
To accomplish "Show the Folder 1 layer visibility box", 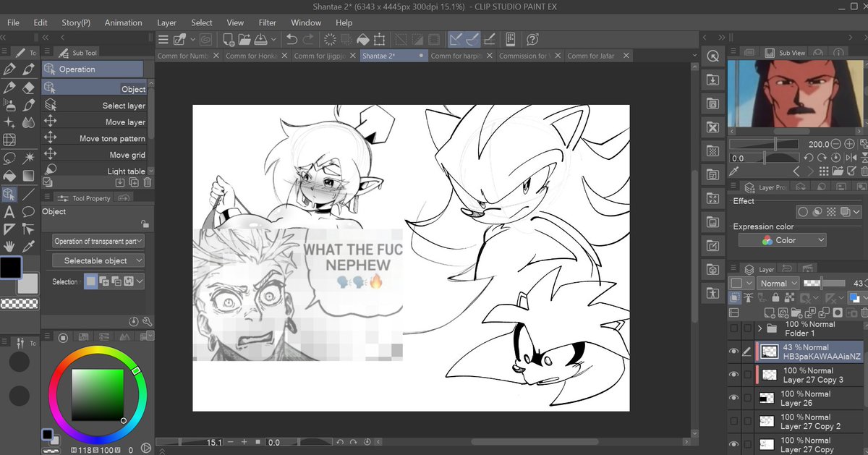I will (734, 328).
